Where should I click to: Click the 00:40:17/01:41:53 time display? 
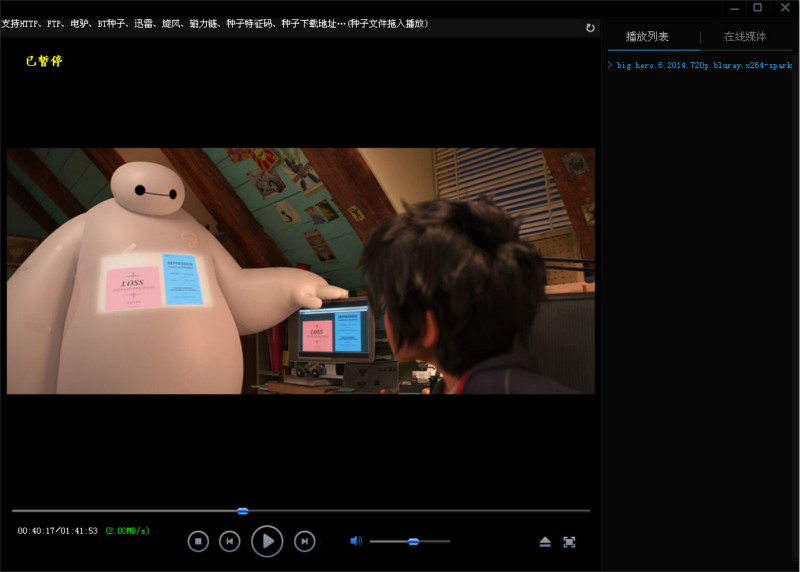pyautogui.click(x=57, y=531)
